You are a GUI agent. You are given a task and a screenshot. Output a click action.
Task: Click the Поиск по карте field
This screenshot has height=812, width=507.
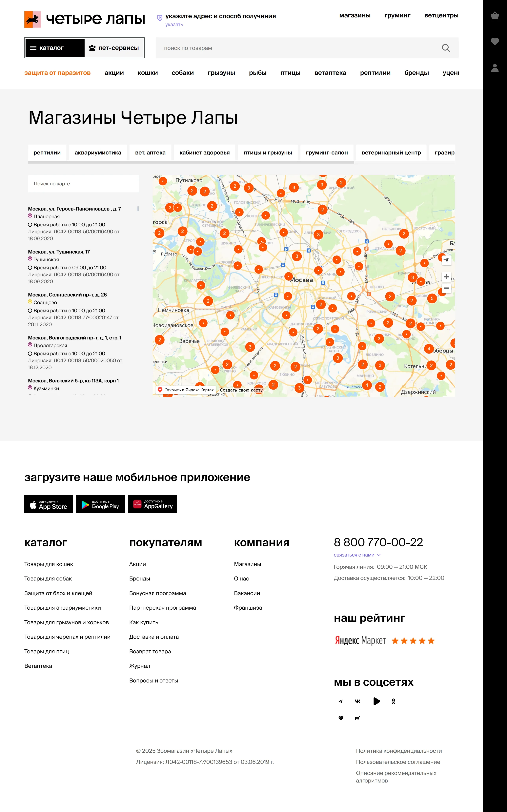click(83, 184)
